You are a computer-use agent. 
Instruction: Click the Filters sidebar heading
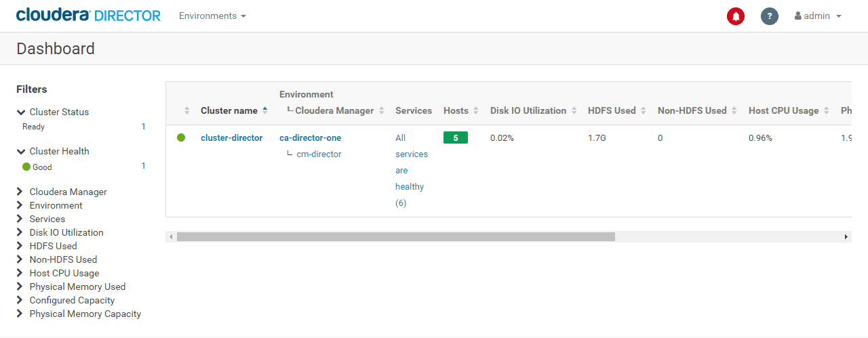tap(32, 89)
